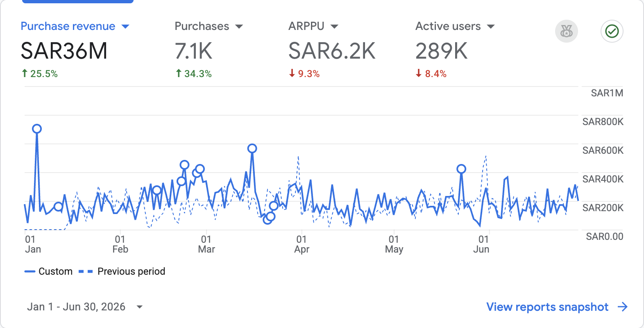Click the 01 May axis label
This screenshot has width=644, height=328.
tap(394, 244)
